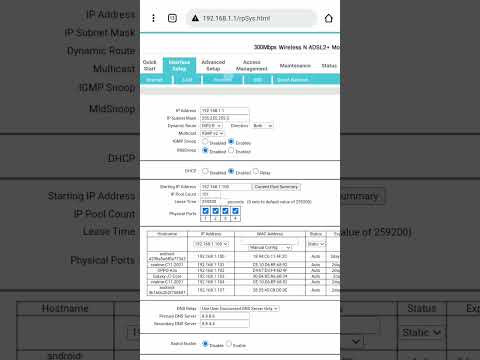This screenshot has height=360, width=480.
Task: Expand the Direction dropdown
Action: pos(263,126)
